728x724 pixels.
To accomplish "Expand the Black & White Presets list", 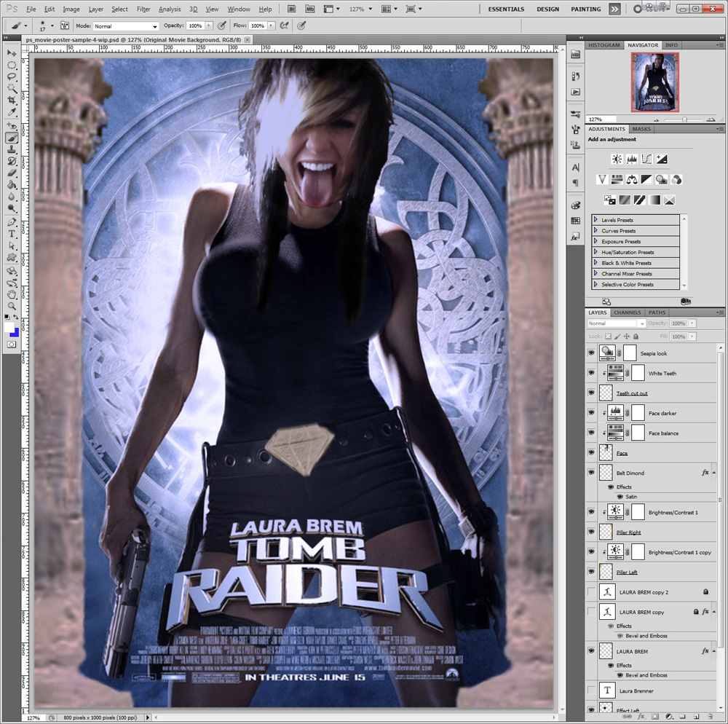I will point(596,262).
